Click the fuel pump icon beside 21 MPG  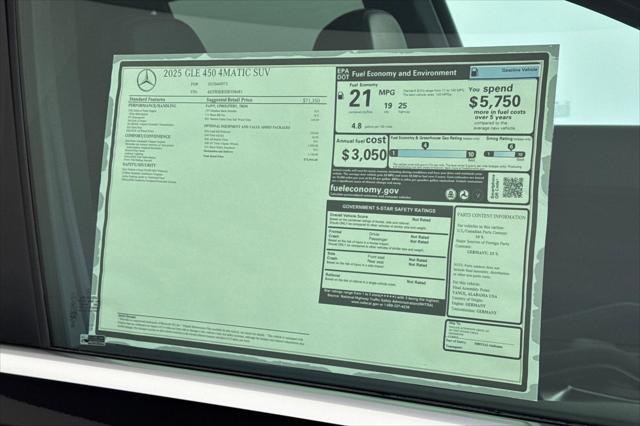[341, 96]
